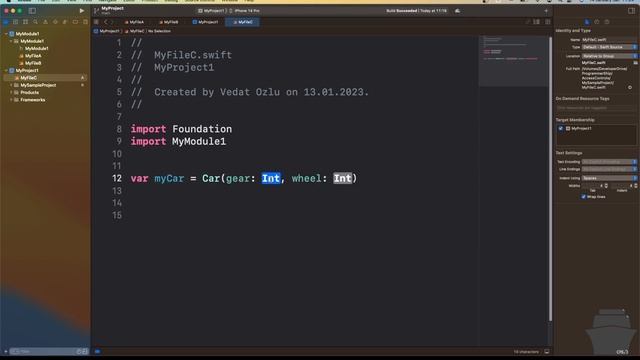Click the minimap beside the code editor
Screen dimensions: 640x360
[x=513, y=61]
